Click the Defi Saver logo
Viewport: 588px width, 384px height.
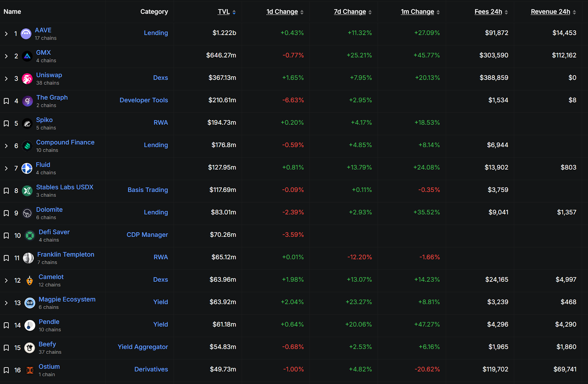(x=30, y=236)
